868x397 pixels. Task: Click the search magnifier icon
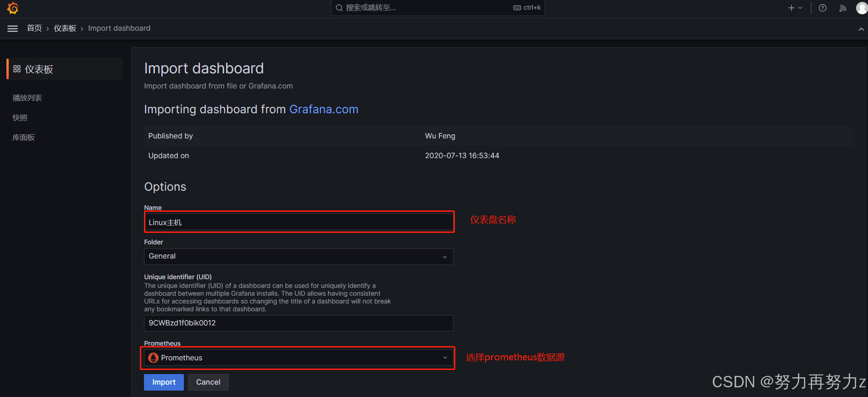(339, 8)
